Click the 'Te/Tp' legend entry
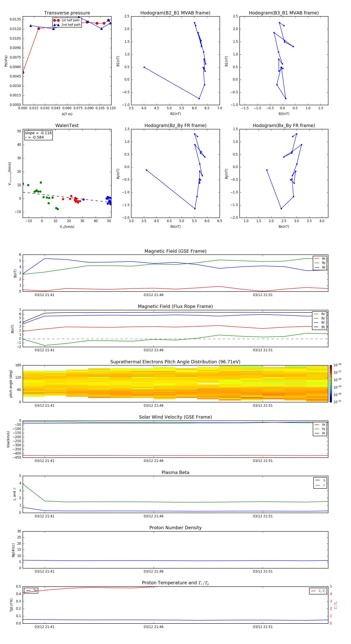Image resolution: width=351 pixels, height=644 pixels. tap(318, 591)
